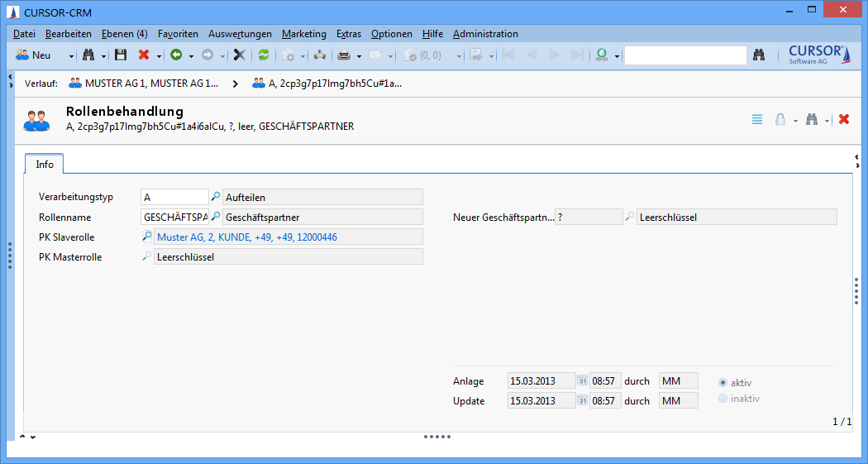Open the lookup icon for PK Slaverolle
The image size is (868, 464).
(x=147, y=237)
